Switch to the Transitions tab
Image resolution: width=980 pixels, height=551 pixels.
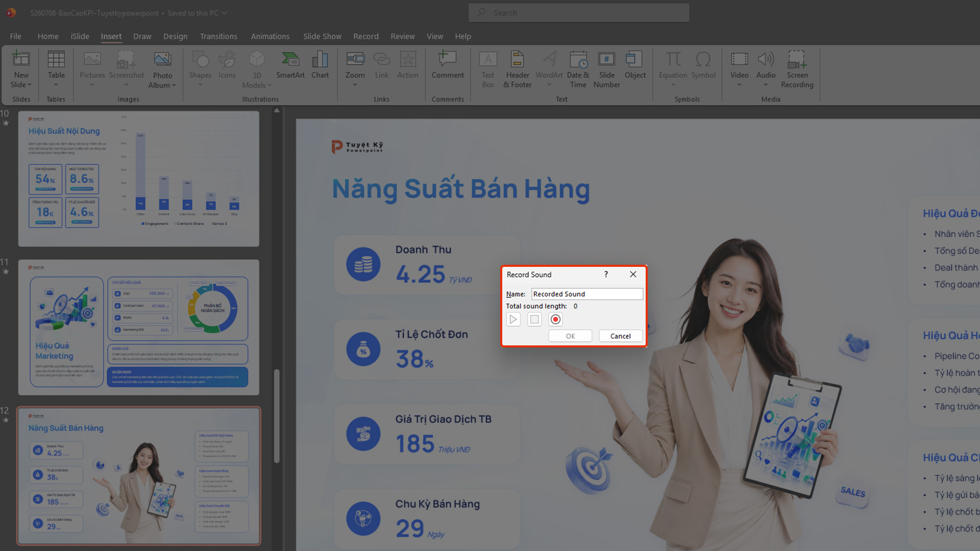(x=218, y=36)
